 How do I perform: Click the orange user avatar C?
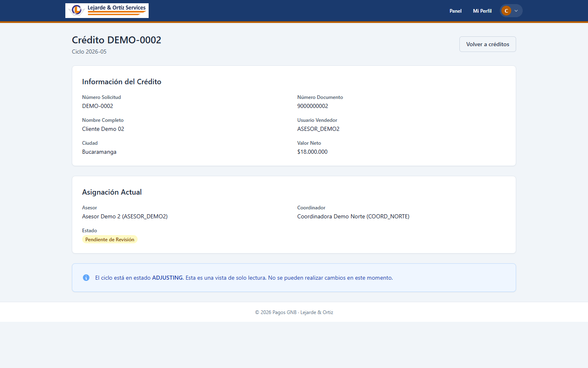506,11
